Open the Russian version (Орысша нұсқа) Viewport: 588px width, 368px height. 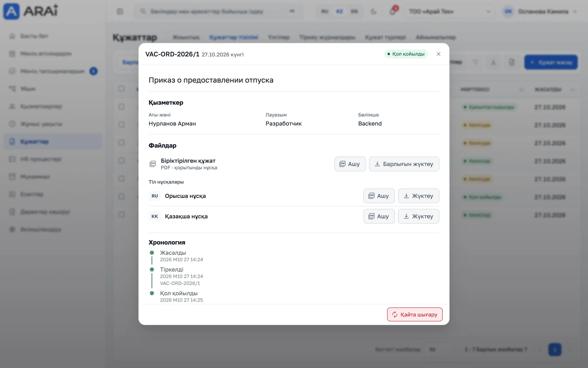coord(379,196)
